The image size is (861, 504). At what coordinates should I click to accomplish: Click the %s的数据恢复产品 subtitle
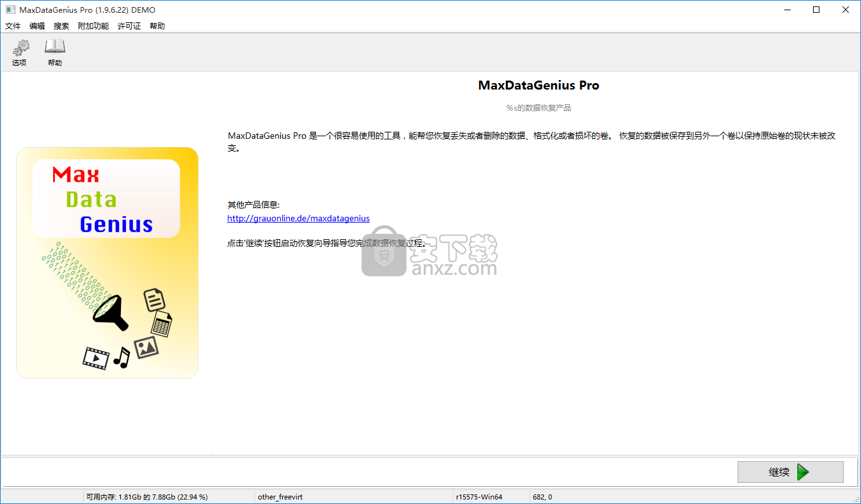[x=539, y=108]
